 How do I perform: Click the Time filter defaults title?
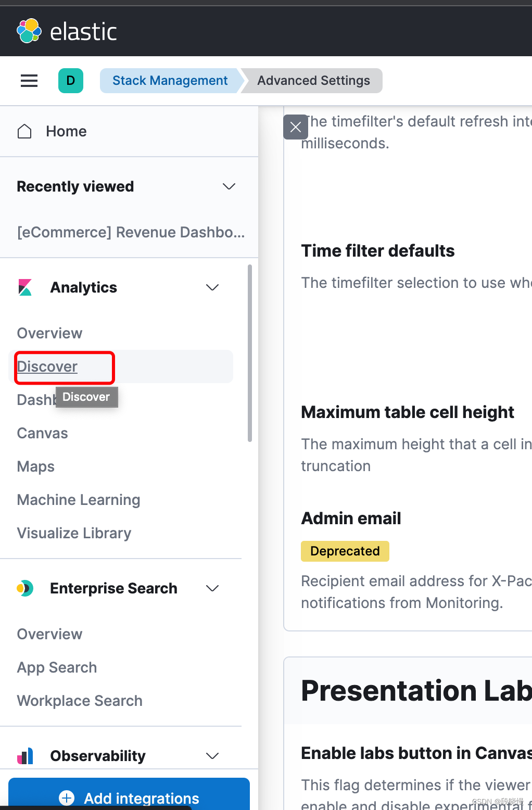click(x=378, y=251)
